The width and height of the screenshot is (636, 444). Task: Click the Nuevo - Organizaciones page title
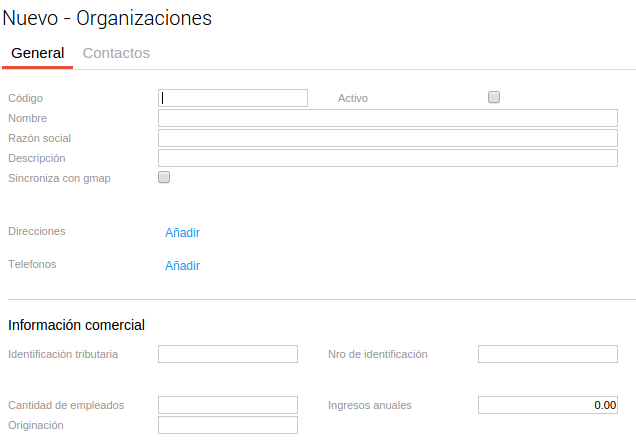[x=107, y=18]
